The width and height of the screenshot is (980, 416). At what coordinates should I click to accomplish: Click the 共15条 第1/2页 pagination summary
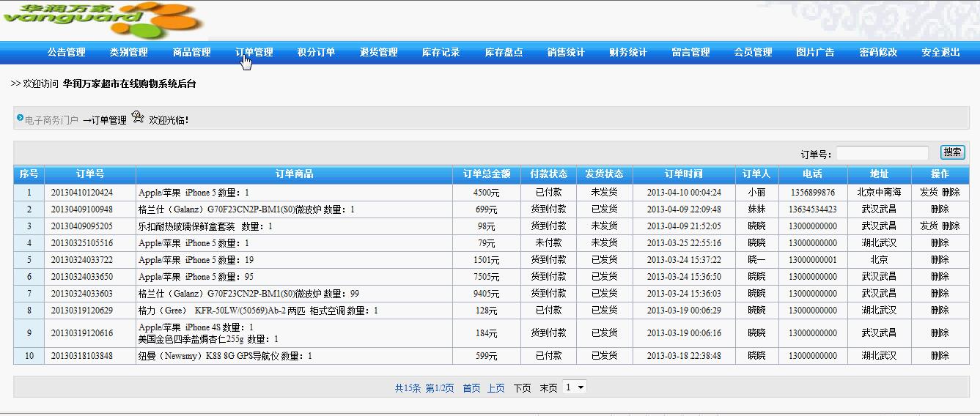(x=424, y=388)
